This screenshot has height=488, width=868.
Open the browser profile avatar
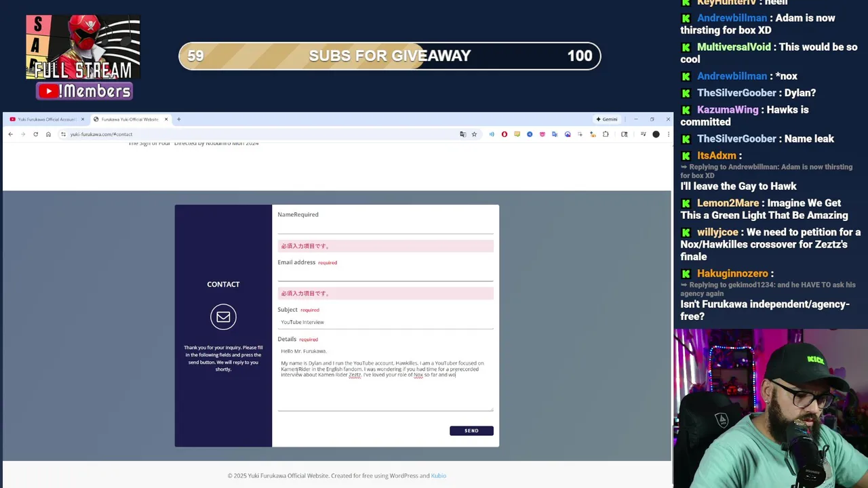pyautogui.click(x=656, y=134)
